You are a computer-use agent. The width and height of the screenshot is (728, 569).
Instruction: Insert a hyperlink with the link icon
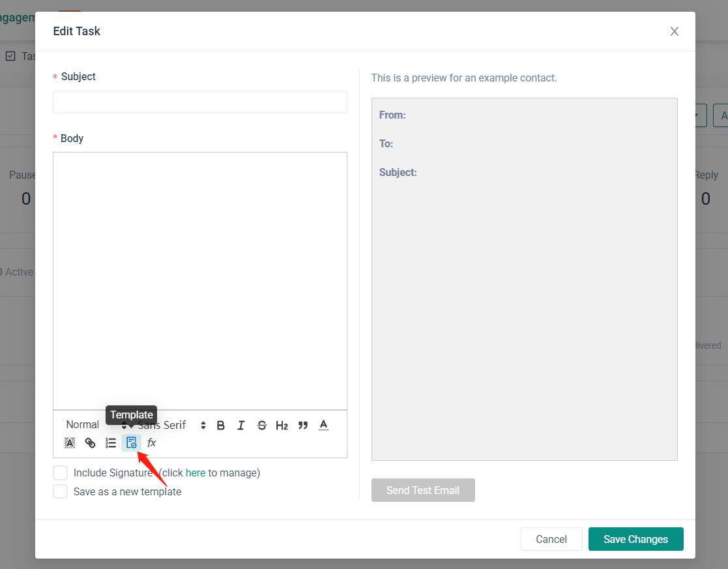coord(91,443)
